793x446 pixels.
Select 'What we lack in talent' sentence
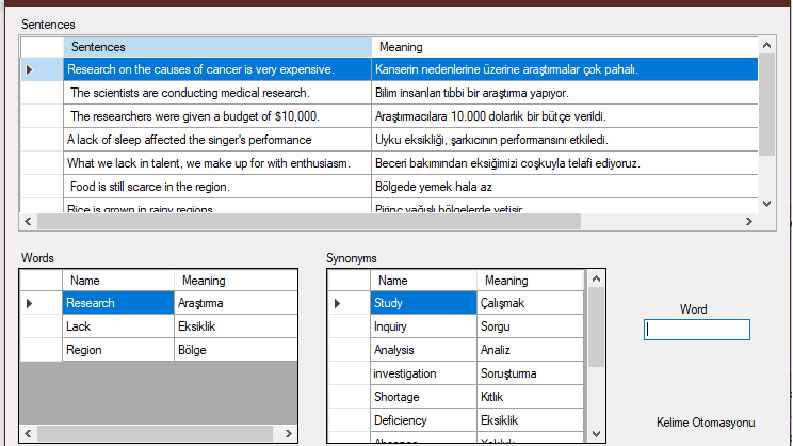(217, 163)
